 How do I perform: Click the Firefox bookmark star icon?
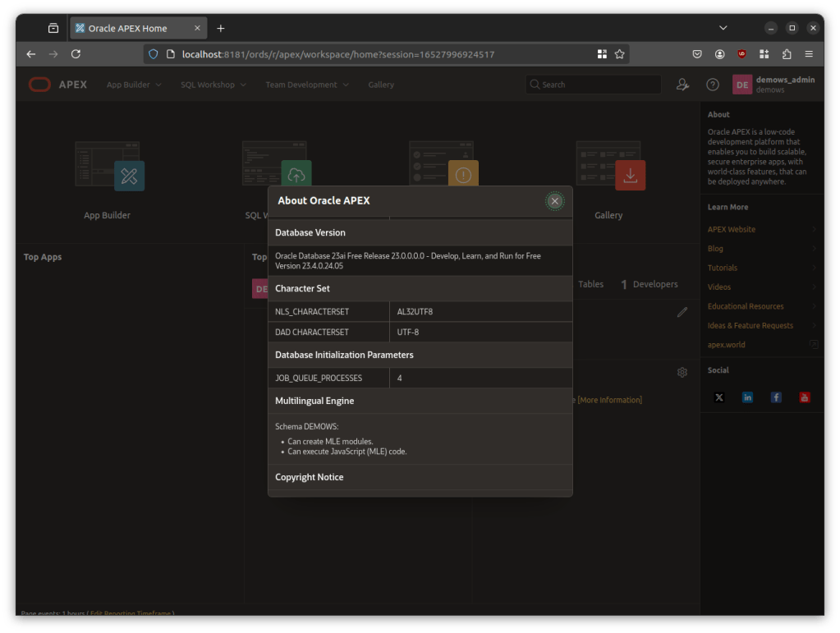[620, 54]
